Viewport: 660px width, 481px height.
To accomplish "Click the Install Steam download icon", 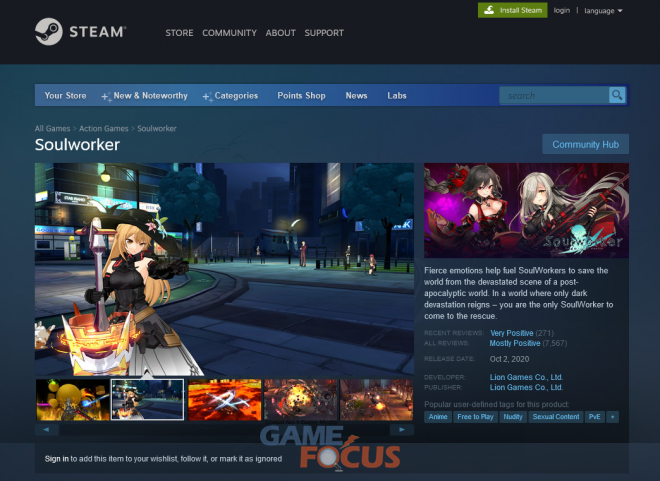I will tap(489, 10).
